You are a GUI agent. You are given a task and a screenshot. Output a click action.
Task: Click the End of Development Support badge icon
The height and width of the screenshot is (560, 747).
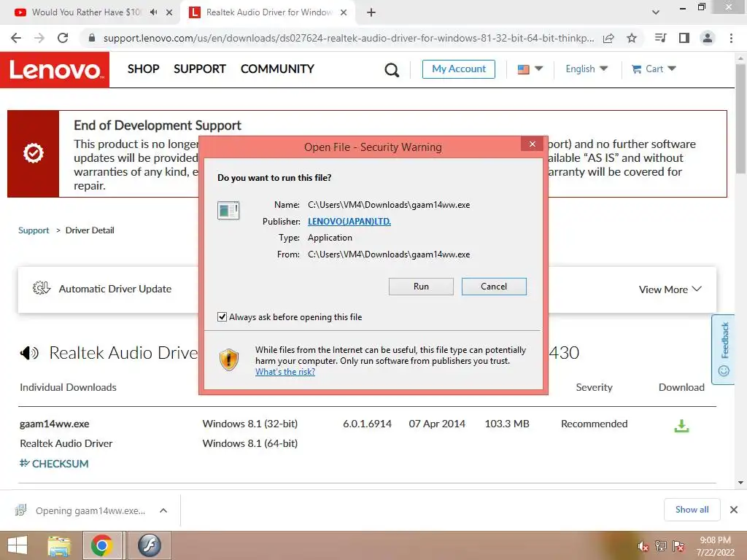coord(34,153)
